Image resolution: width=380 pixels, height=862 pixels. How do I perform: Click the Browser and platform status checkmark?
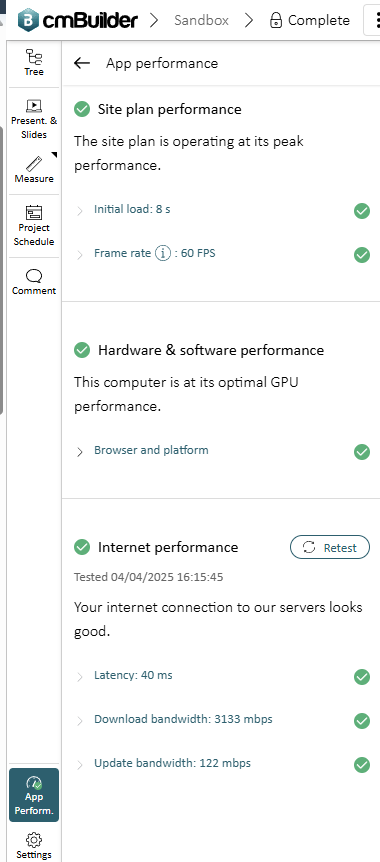click(x=362, y=452)
